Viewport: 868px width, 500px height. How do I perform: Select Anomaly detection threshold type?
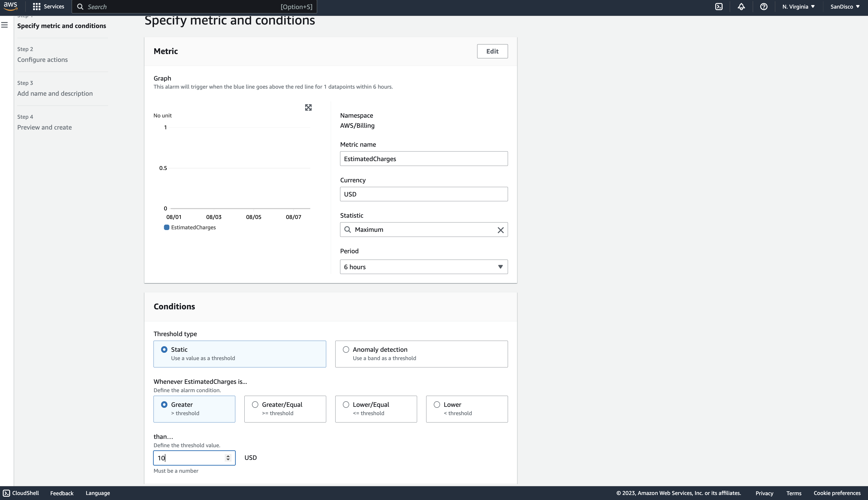coord(346,349)
